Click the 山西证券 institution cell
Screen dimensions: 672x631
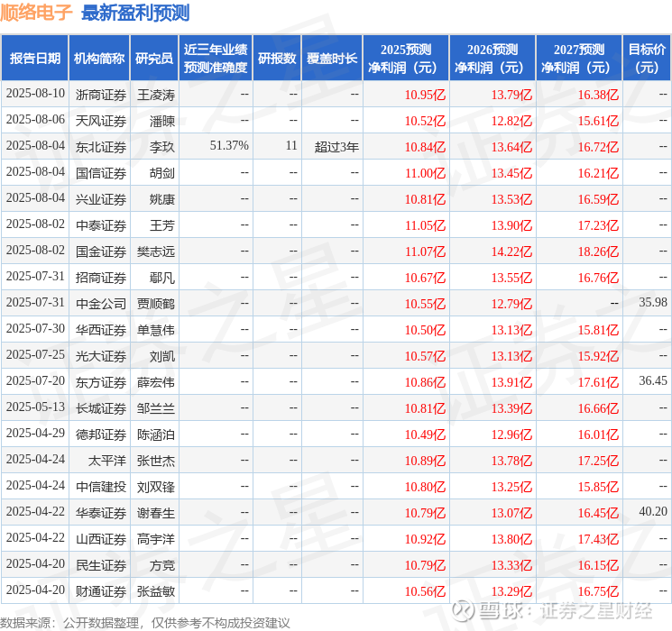pyautogui.click(x=101, y=539)
